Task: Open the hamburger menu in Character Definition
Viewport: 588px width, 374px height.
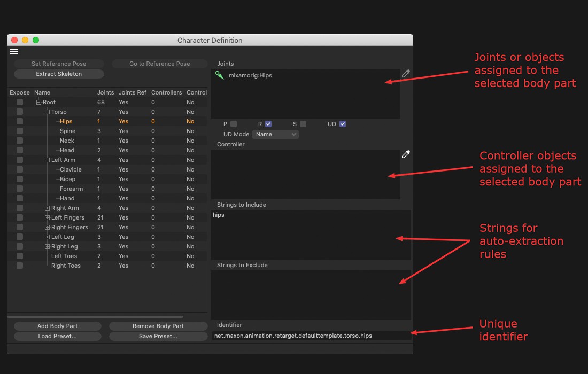Action: [14, 52]
